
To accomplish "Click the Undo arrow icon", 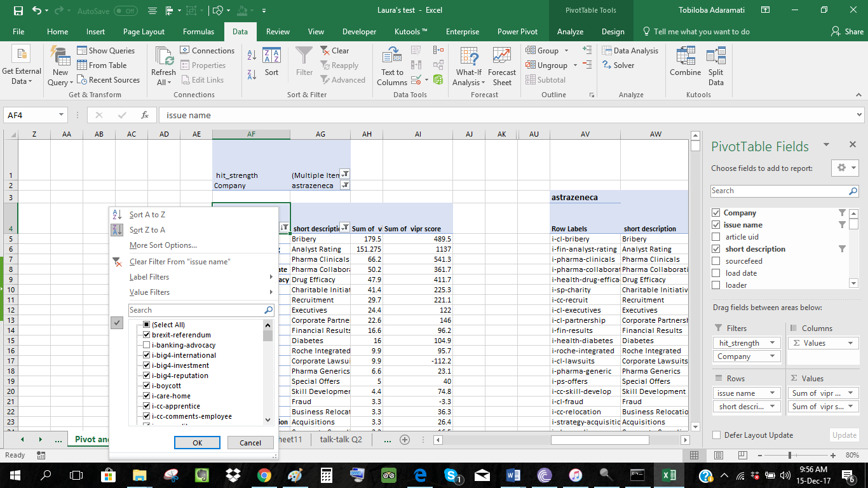I will tap(36, 11).
